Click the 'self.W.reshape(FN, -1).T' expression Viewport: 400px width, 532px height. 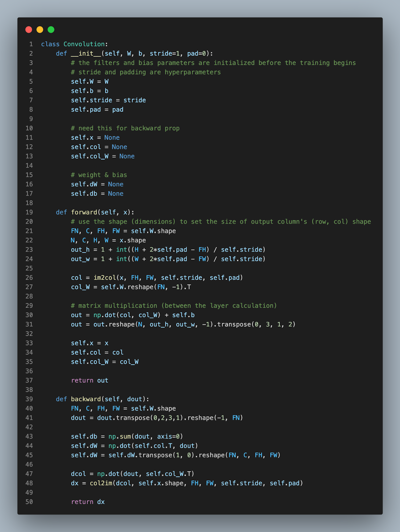coord(146,287)
